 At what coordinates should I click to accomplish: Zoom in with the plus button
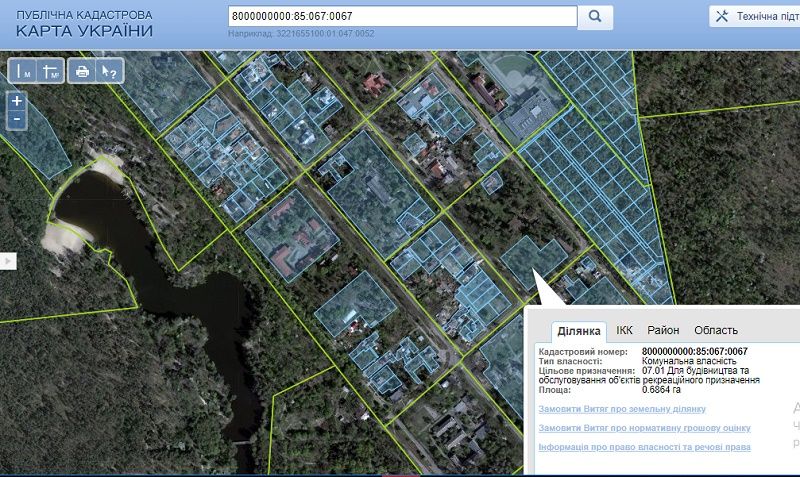click(x=17, y=101)
